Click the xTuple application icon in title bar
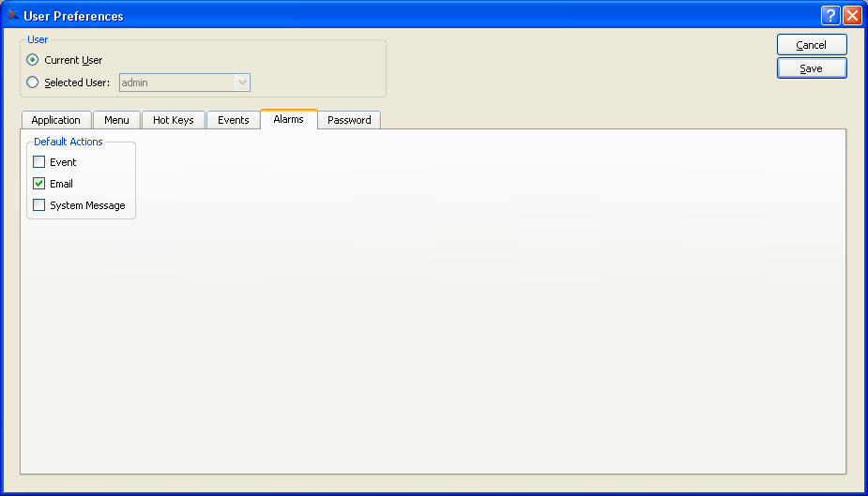The image size is (868, 496). pos(13,15)
